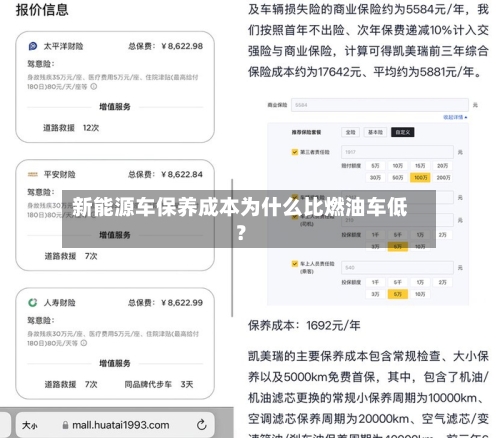Toggle the 第三者责任险 checkbox
The image size is (500, 438).
tap(295, 152)
